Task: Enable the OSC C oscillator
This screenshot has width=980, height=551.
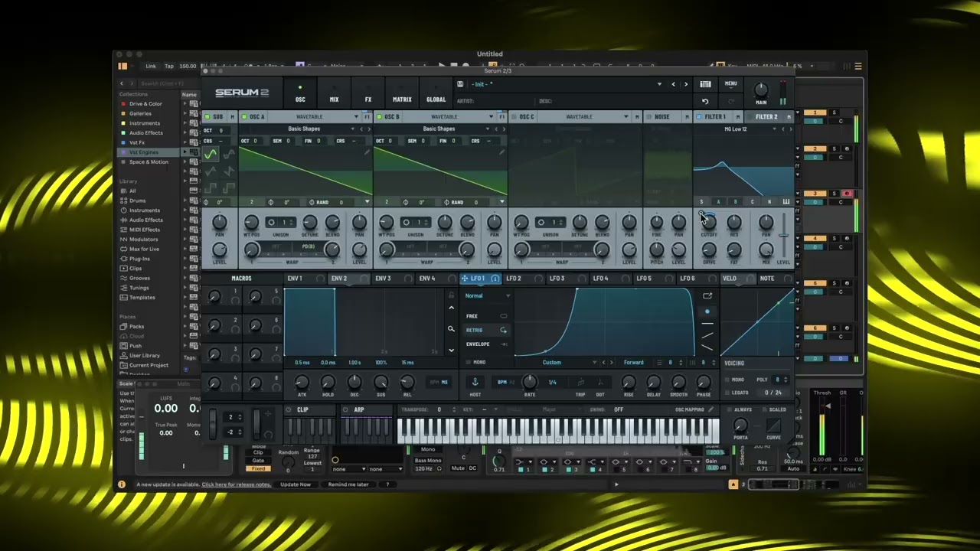Action: 514,117
